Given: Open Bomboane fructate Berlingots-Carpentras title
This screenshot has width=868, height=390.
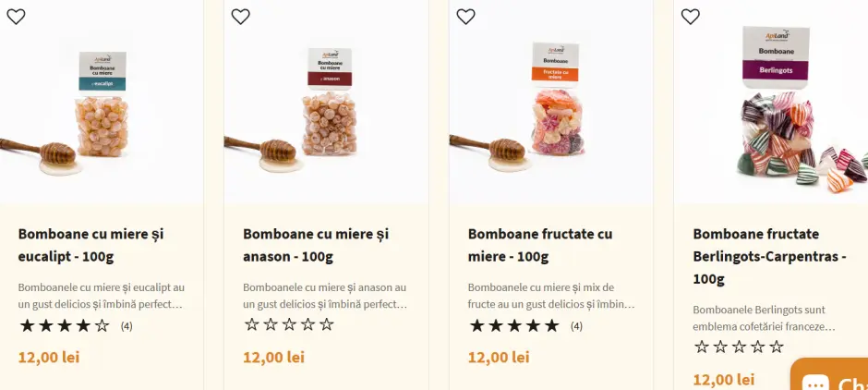Looking at the screenshot, I should (769, 256).
